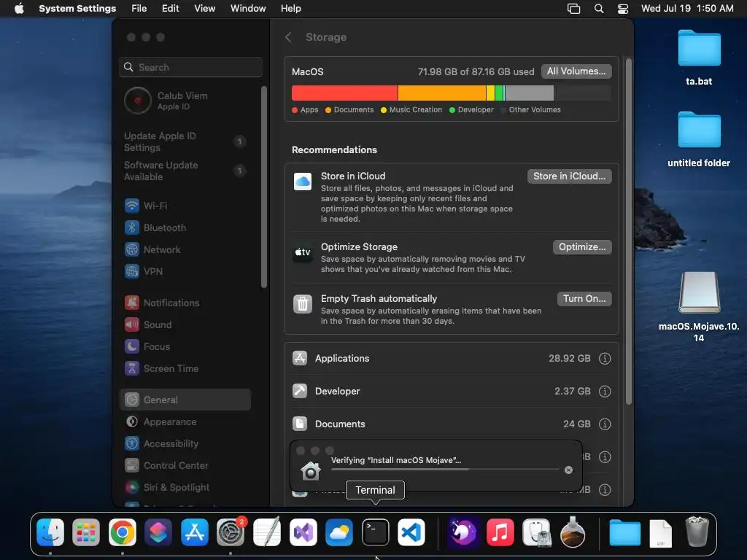Select the Accessibility icon in sidebar
This screenshot has width=747, height=560.
[131, 444]
